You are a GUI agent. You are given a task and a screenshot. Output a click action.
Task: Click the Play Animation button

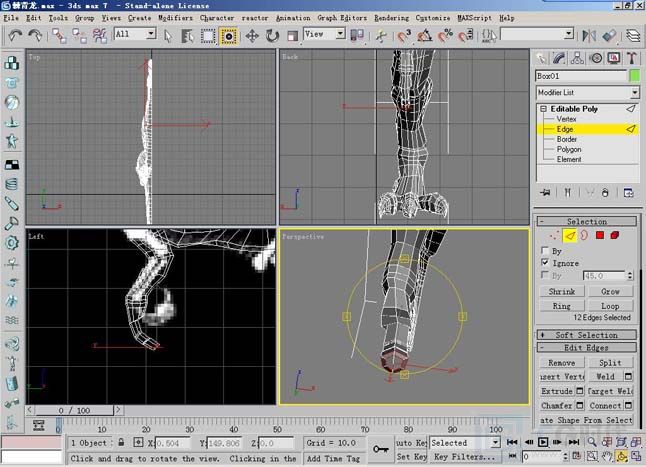543,442
